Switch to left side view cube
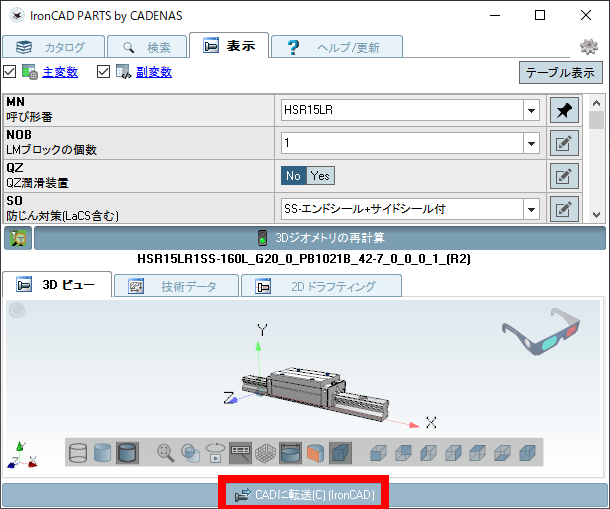 coord(428,453)
